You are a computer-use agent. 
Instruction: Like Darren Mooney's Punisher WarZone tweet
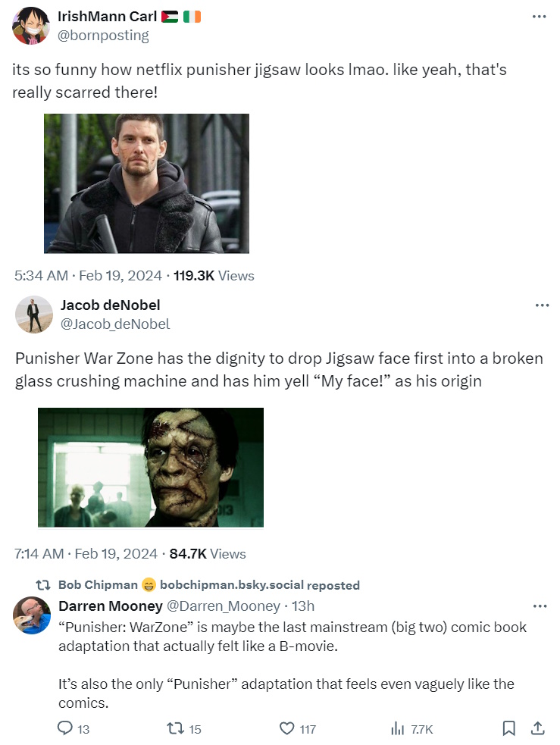coord(286,728)
